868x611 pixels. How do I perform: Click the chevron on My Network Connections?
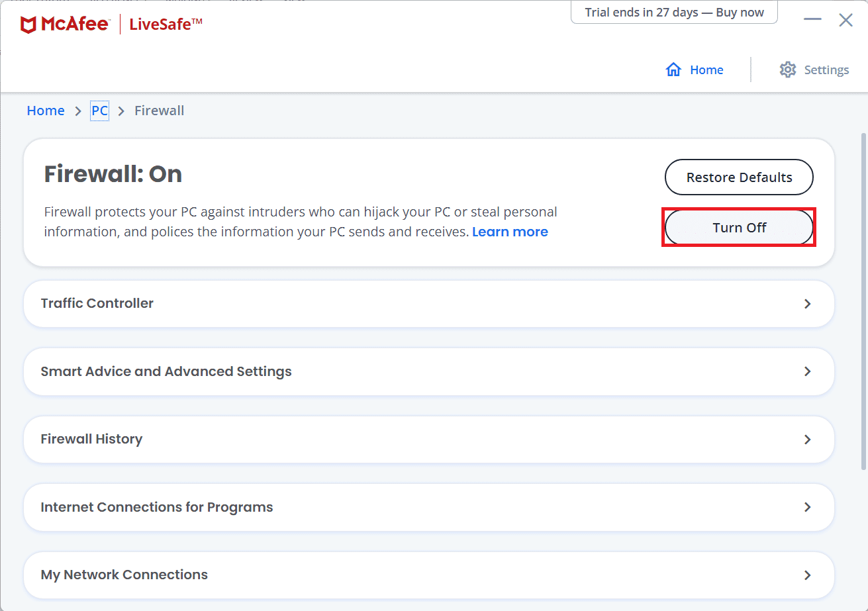point(807,575)
